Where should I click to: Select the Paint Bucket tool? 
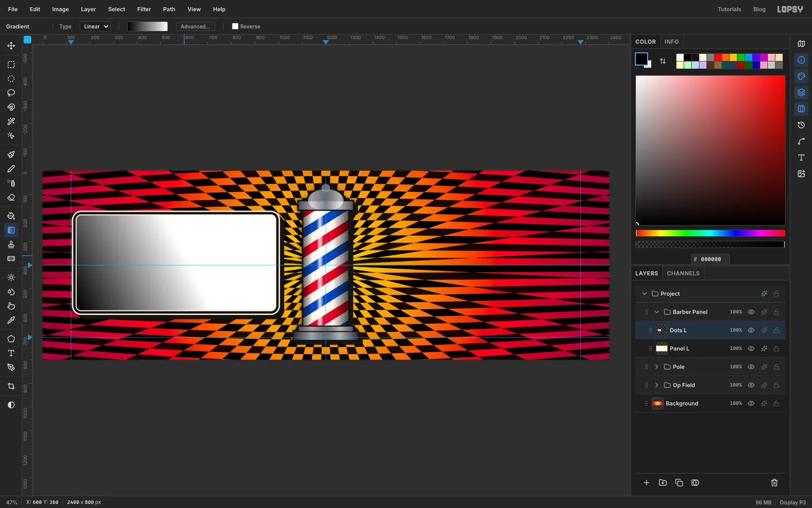(x=11, y=216)
